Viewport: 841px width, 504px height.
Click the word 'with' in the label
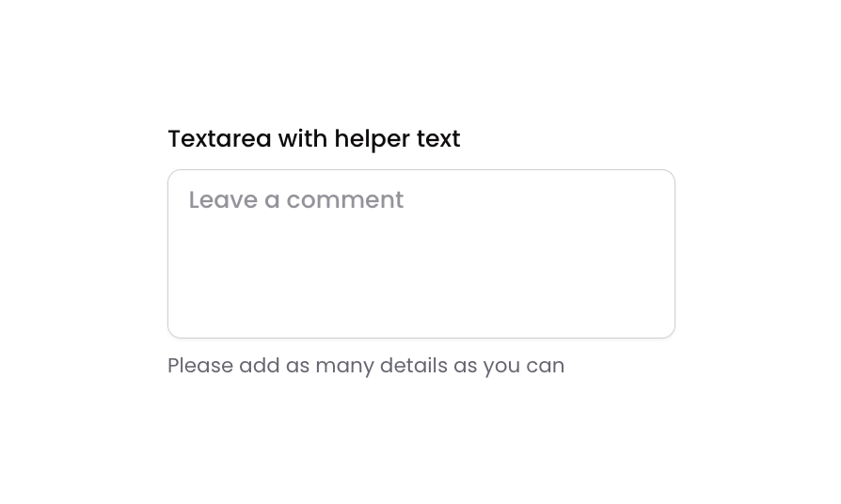point(302,139)
